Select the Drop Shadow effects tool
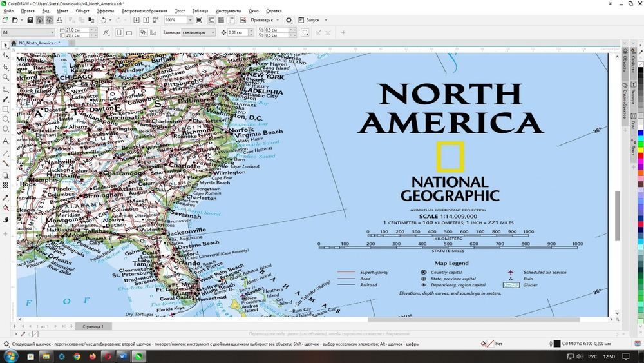644x363 pixels. tap(5, 175)
